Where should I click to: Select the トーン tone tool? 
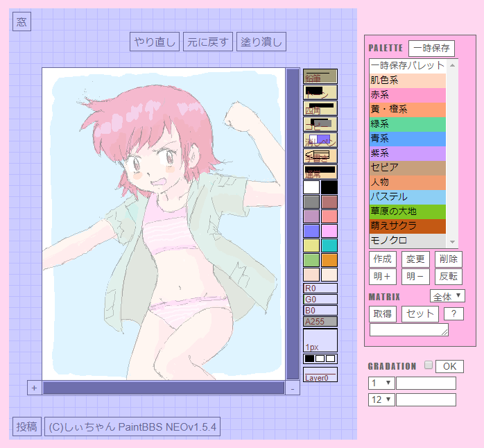tap(320, 92)
